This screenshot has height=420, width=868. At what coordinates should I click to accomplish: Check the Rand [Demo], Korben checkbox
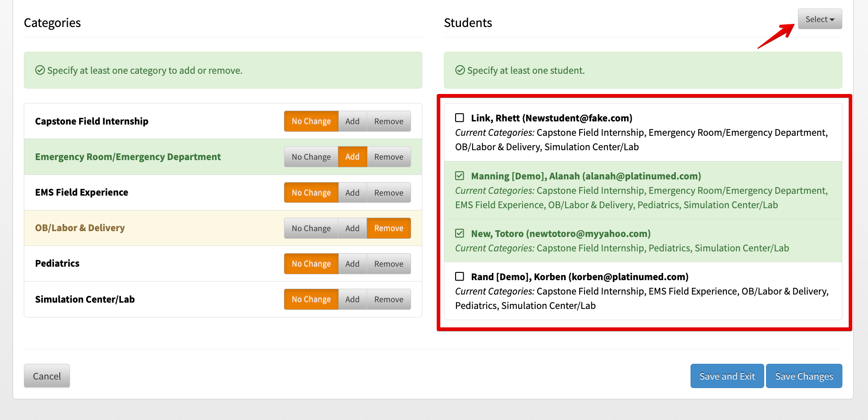460,277
